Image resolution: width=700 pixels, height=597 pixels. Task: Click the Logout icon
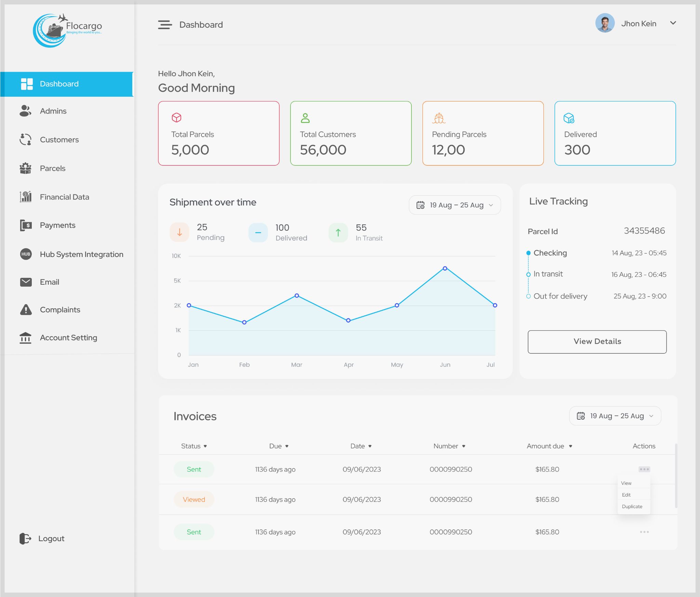[x=25, y=538]
